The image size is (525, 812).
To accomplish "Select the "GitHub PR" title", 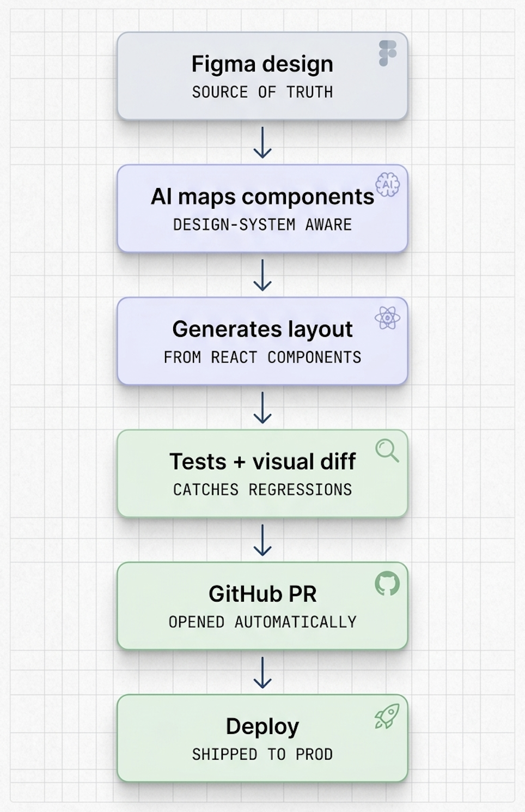I will coord(262,594).
